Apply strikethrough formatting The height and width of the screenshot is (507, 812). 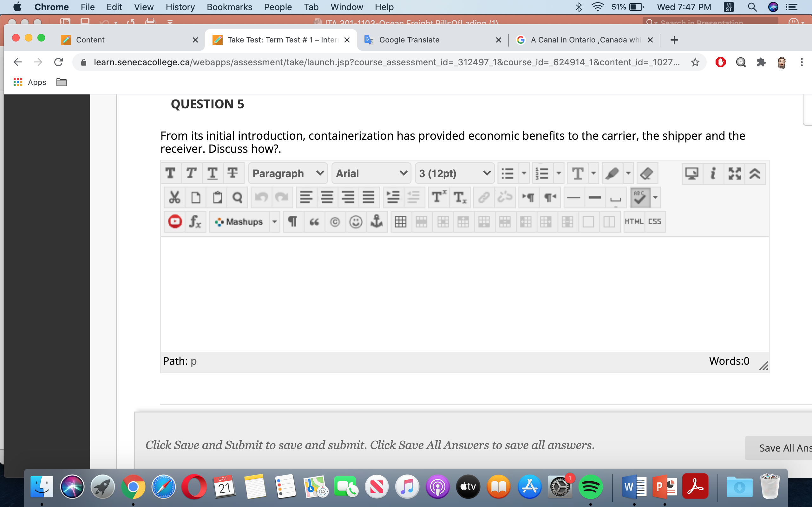pyautogui.click(x=232, y=173)
